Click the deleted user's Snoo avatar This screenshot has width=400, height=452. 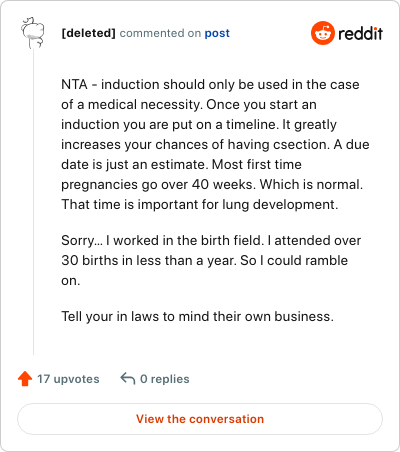point(33,33)
